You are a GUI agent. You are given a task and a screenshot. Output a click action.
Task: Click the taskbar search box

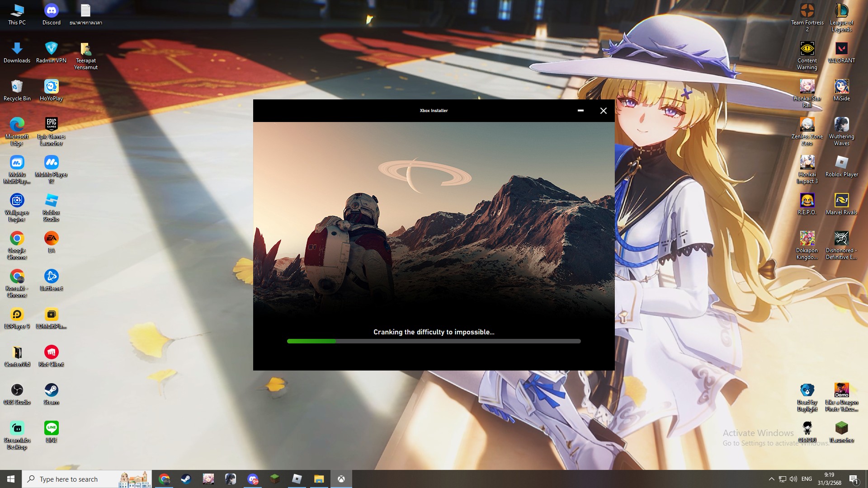[x=87, y=479]
